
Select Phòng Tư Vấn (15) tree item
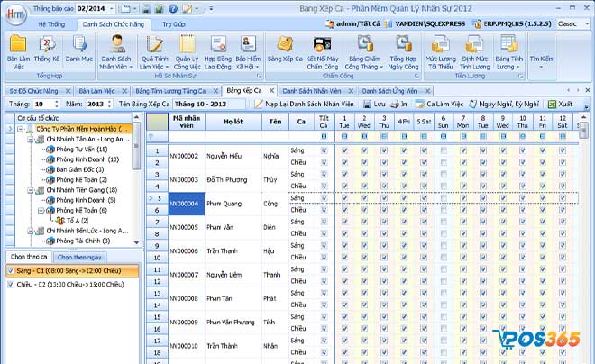point(81,150)
